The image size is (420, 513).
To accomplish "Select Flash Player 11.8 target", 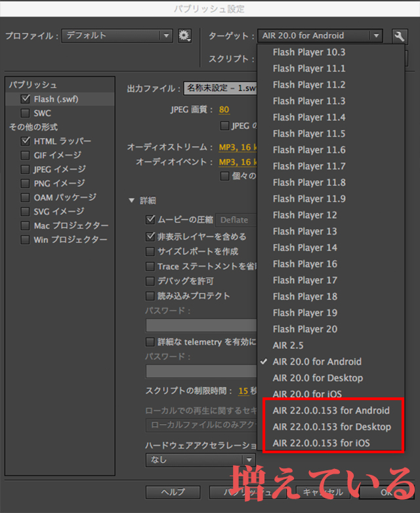I will (x=331, y=183).
